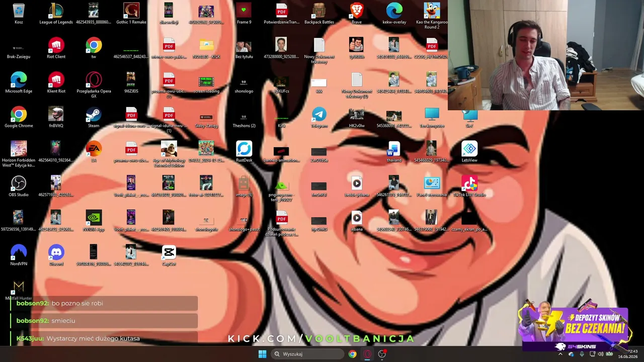Viewport: 644px width, 362px height.
Task: Launch OBS Studio from the desktop
Action: [x=19, y=187]
